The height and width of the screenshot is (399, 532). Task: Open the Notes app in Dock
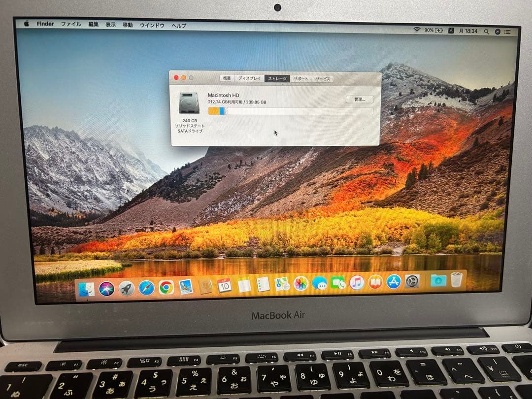[244, 285]
